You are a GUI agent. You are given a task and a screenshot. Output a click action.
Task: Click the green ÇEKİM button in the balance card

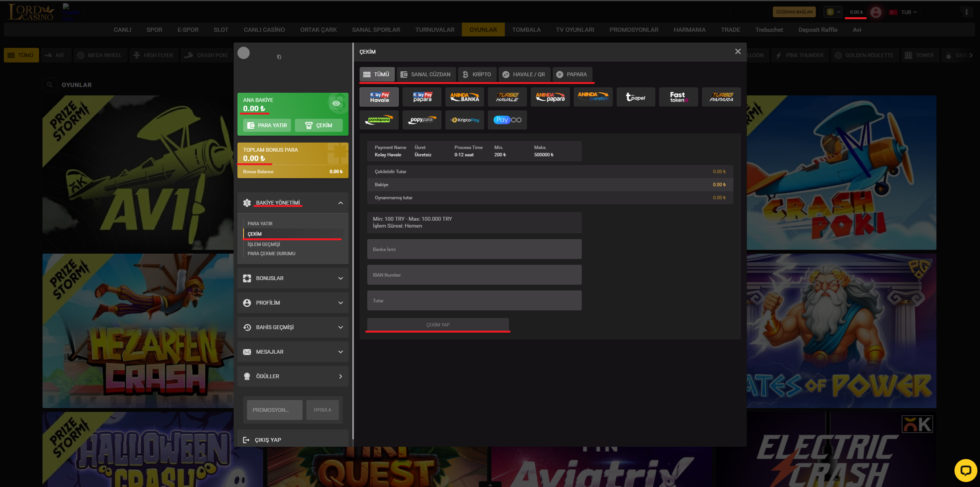coord(319,125)
